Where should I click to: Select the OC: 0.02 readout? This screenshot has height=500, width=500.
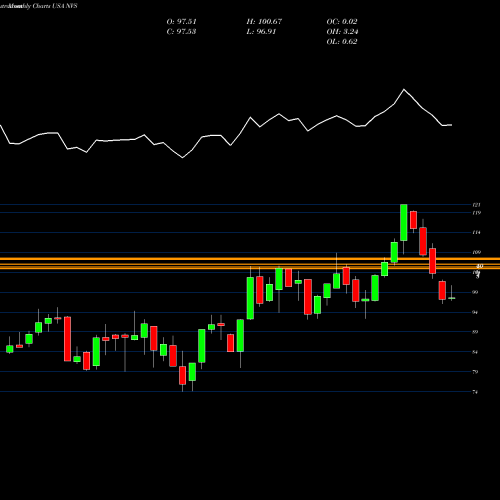(x=342, y=22)
